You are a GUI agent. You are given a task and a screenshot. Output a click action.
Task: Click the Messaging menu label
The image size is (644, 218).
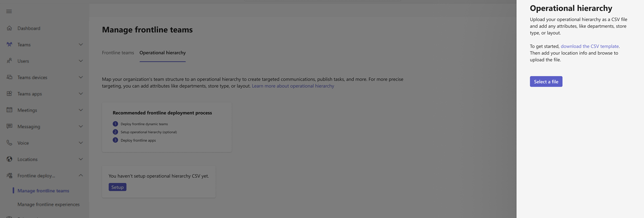pyautogui.click(x=29, y=126)
